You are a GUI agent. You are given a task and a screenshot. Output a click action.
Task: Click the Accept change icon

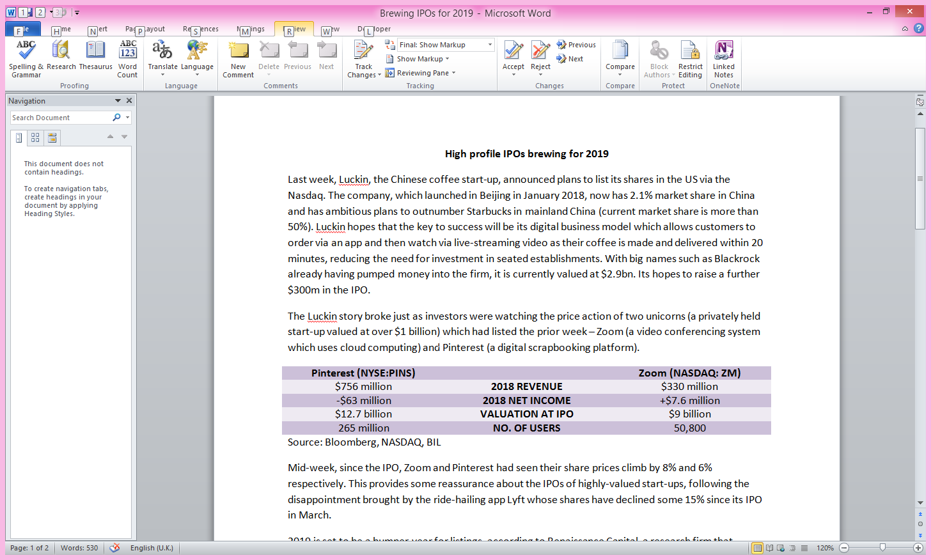[x=513, y=50]
